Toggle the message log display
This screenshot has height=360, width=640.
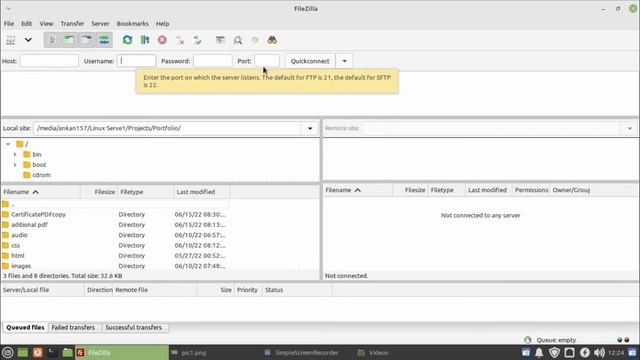[52, 40]
